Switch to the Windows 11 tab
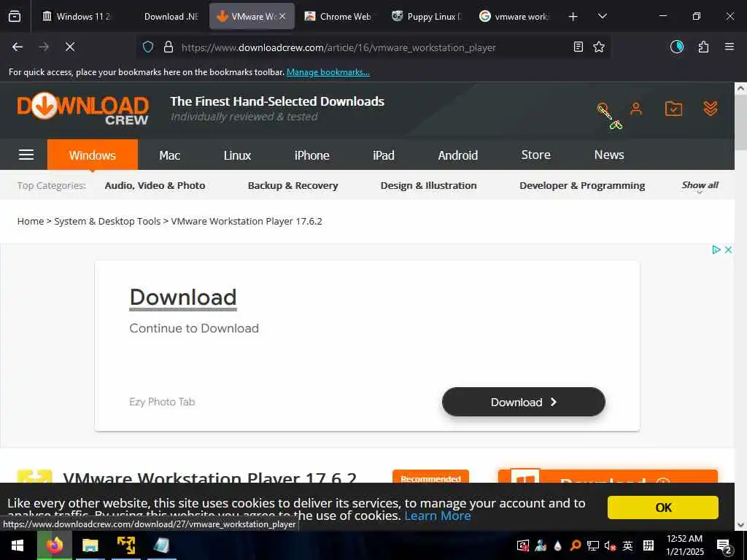 pos(76,16)
